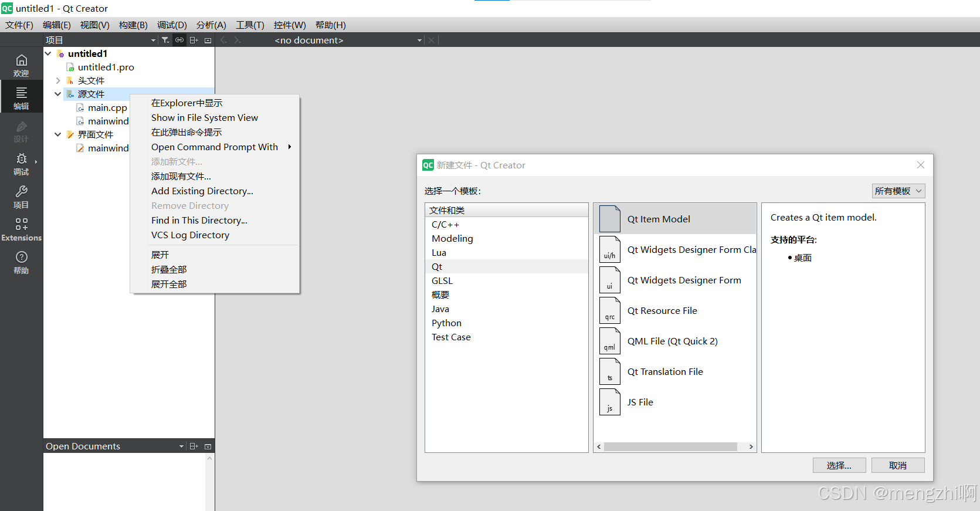Viewport: 980px width, 511px height.
Task: Open the 文件(F) menu
Action: 19,25
